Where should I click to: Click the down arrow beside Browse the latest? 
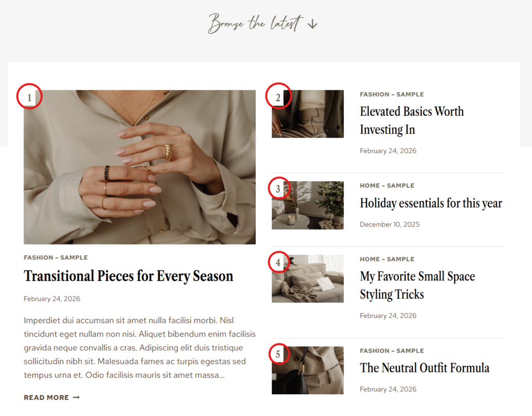[x=312, y=24]
